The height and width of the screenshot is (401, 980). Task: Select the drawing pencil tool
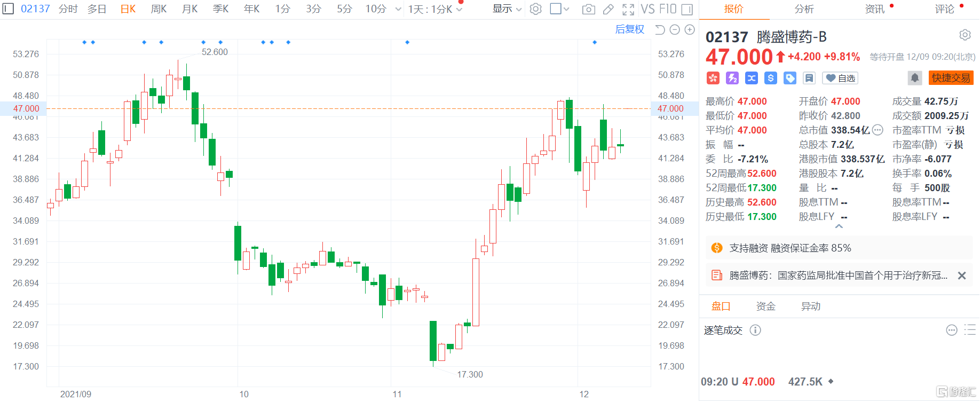(608, 9)
